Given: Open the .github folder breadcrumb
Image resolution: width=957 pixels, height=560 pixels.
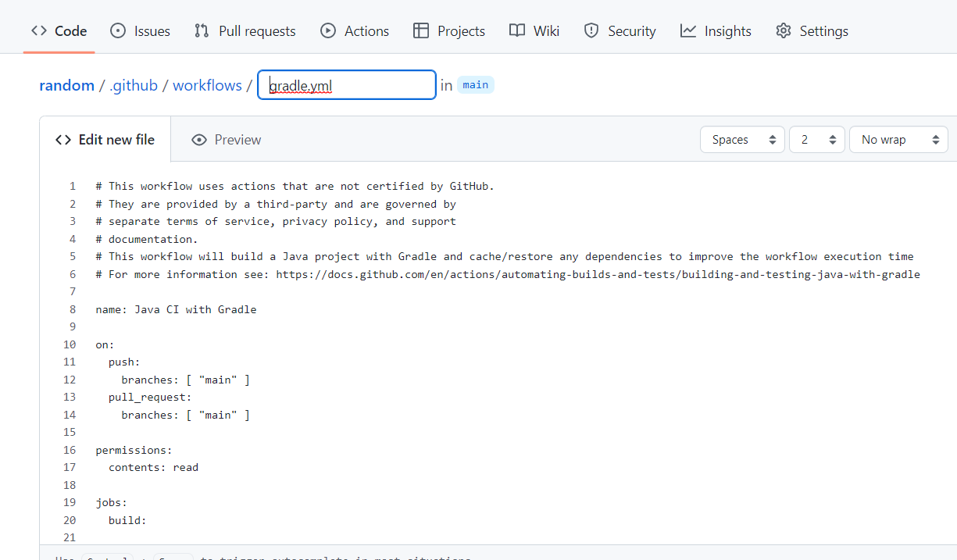Looking at the screenshot, I should tap(134, 85).
